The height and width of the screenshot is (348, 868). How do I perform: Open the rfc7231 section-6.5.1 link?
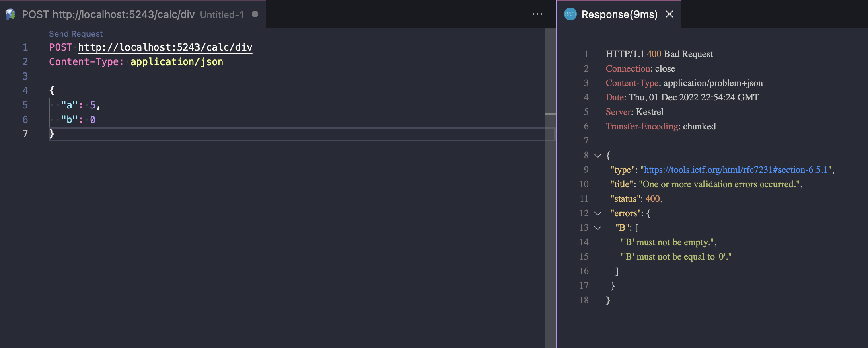tap(736, 170)
